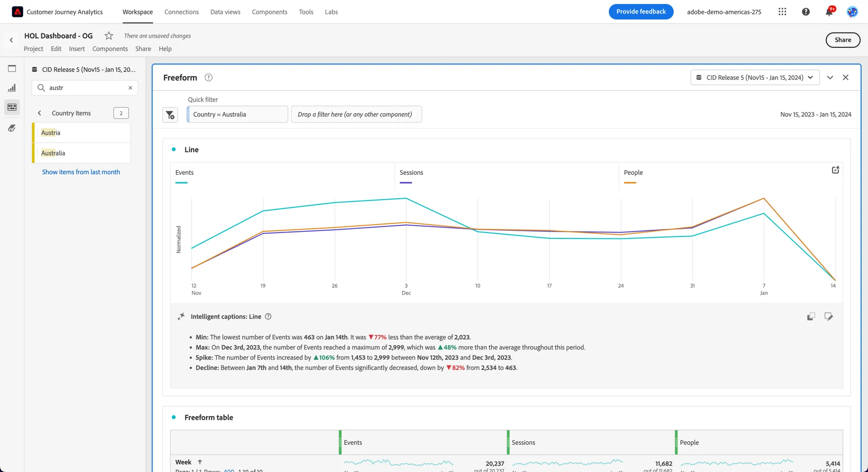The height and width of the screenshot is (472, 868).
Task: Click the Intelligent captions info icon
Action: point(268,316)
